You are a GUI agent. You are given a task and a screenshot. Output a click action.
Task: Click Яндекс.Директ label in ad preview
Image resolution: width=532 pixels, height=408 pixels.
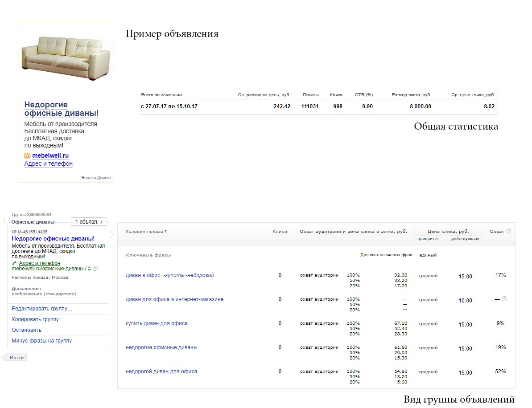(96, 178)
